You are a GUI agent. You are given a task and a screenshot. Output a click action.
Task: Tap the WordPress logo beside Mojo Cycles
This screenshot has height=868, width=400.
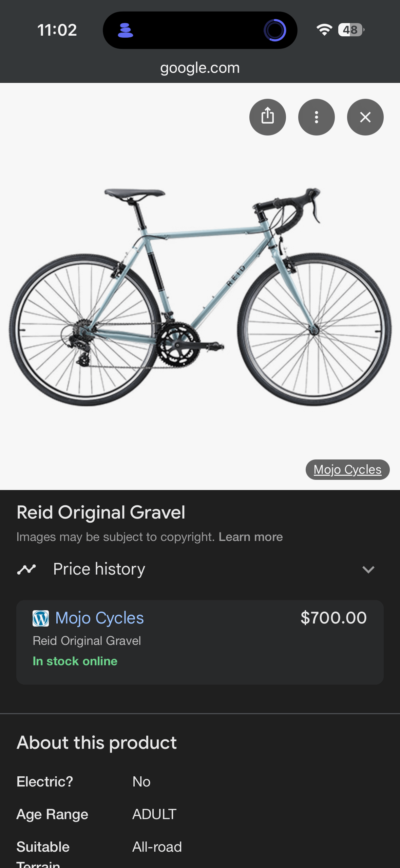[41, 618]
